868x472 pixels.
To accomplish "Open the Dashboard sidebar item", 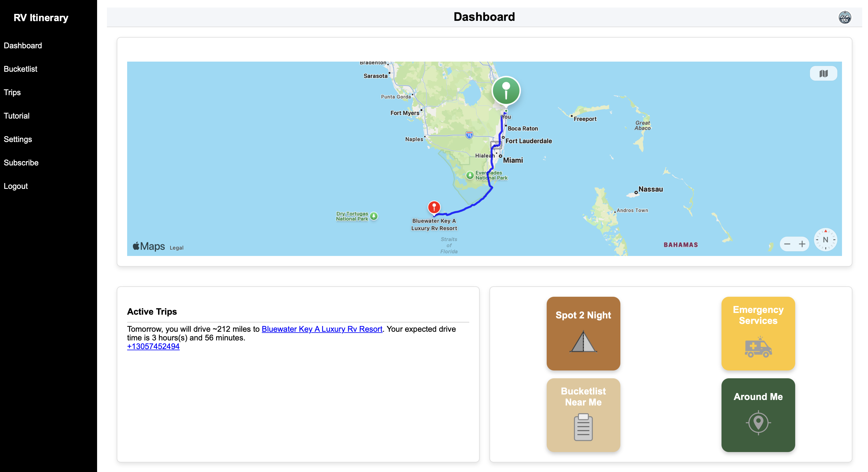I will point(23,45).
